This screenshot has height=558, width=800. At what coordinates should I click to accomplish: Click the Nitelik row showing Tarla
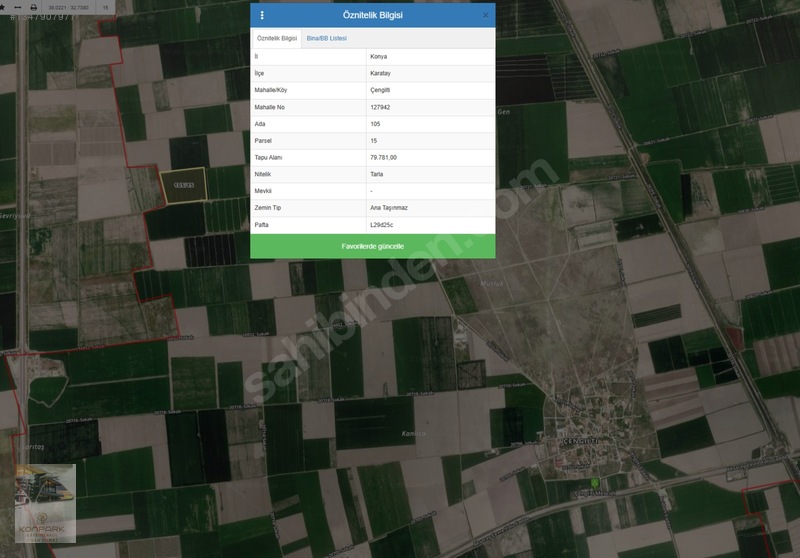click(372, 174)
